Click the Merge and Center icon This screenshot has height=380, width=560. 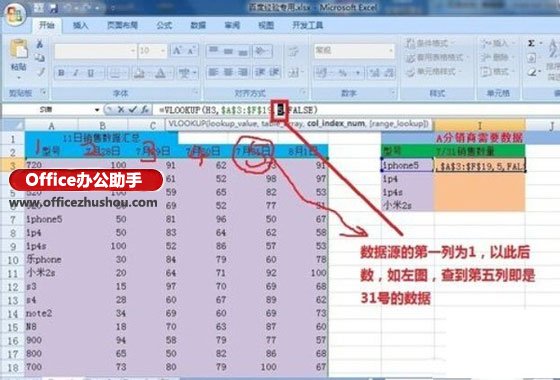coord(293,72)
